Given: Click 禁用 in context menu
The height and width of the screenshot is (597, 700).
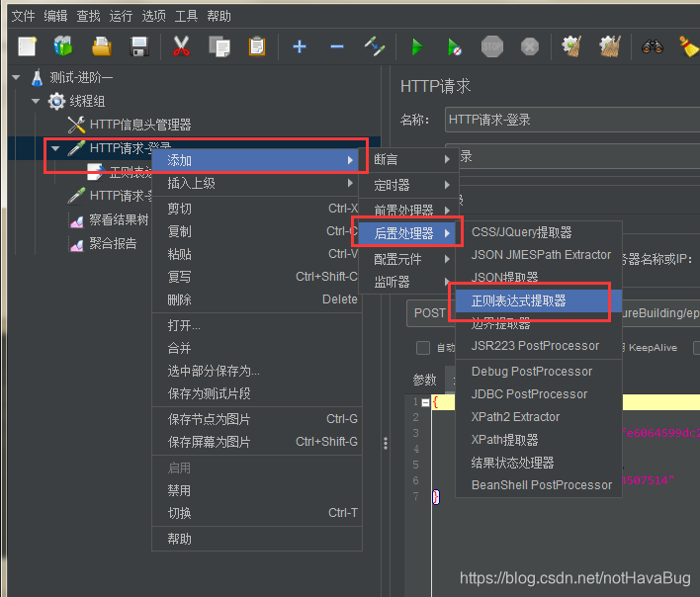Looking at the screenshot, I should (x=256, y=490).
